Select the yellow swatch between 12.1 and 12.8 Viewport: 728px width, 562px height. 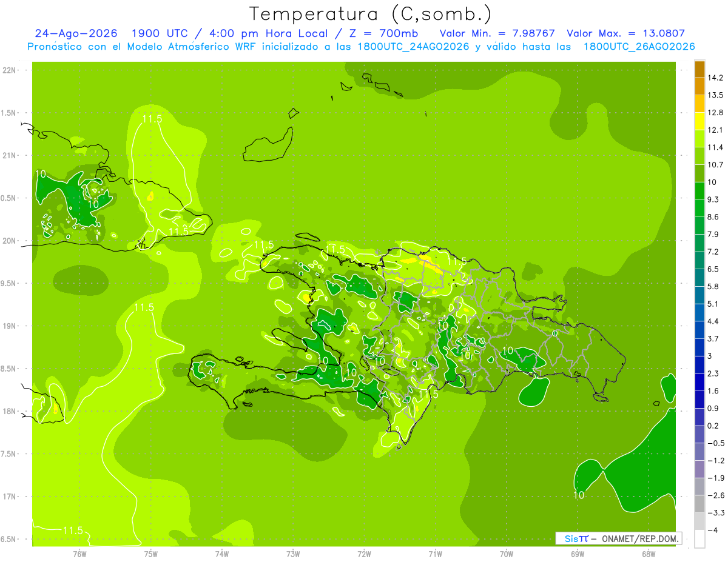(x=699, y=121)
